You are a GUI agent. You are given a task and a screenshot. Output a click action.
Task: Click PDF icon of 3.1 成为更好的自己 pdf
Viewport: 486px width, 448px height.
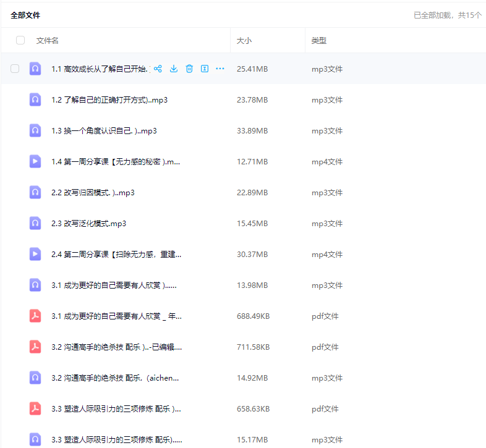[x=35, y=316]
